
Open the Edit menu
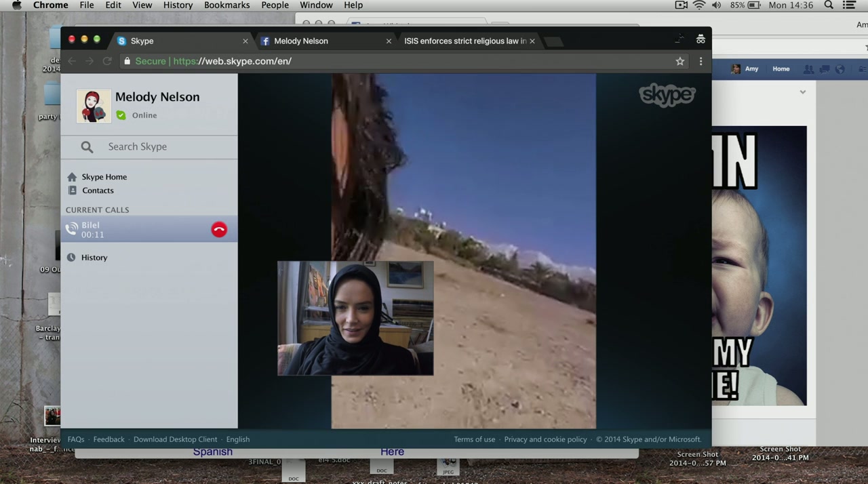click(x=113, y=5)
